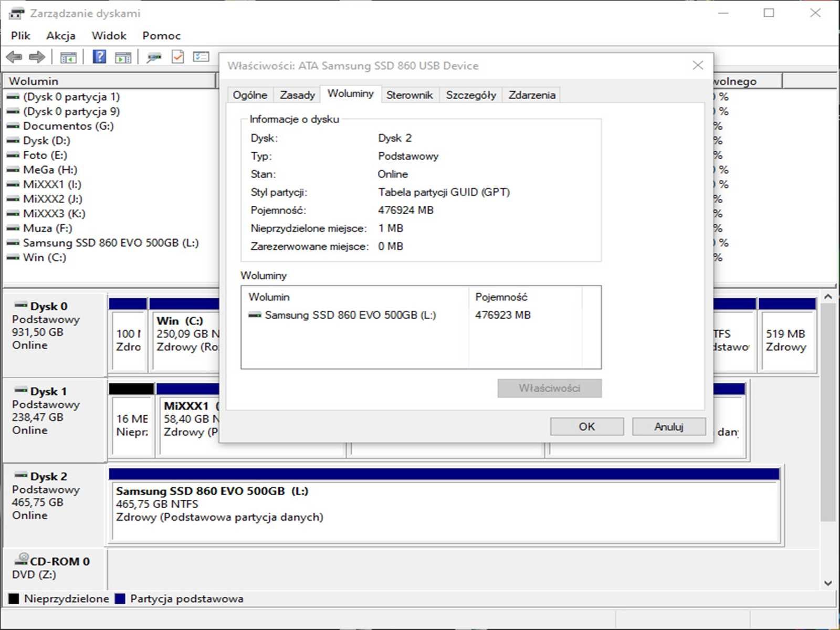The width and height of the screenshot is (840, 630).
Task: Select the MiXXX2 (J:) volume row
Action: 52,199
